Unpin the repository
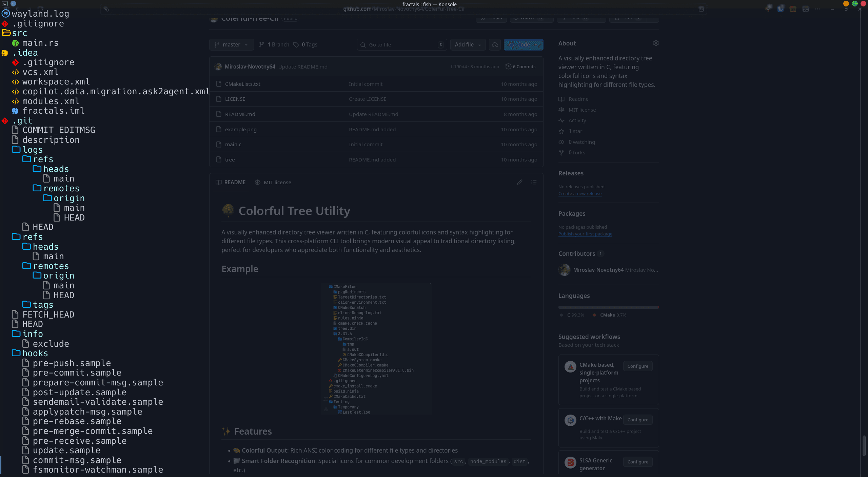868x477 pixels. tap(491, 18)
